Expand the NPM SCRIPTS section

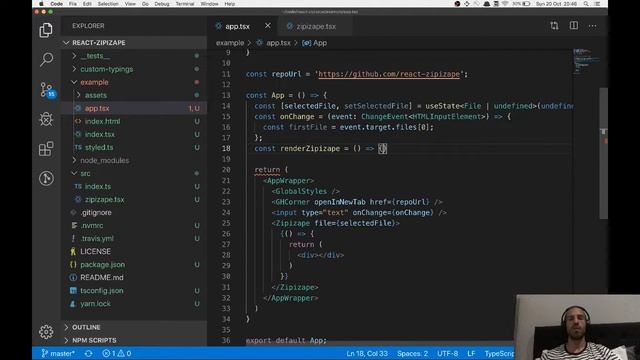[x=134, y=340]
